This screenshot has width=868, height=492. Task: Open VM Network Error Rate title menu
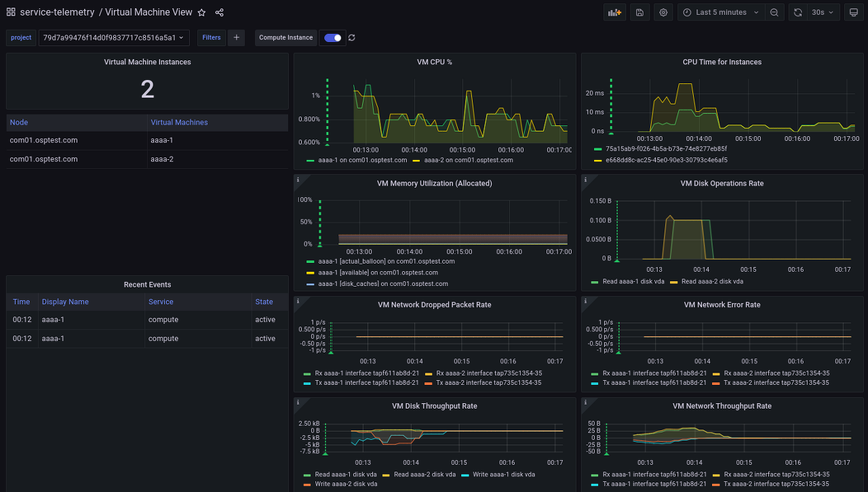(722, 304)
